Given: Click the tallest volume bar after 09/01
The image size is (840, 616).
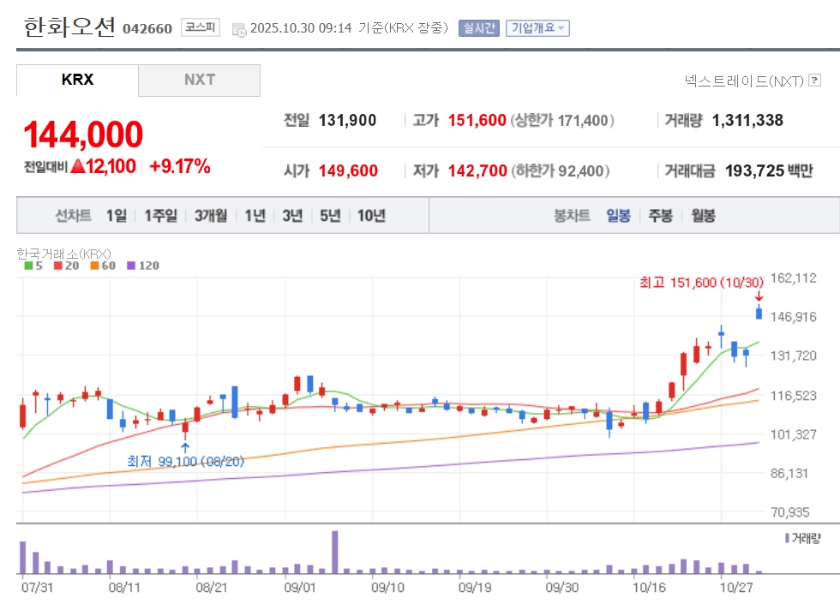Looking at the screenshot, I should [x=335, y=553].
